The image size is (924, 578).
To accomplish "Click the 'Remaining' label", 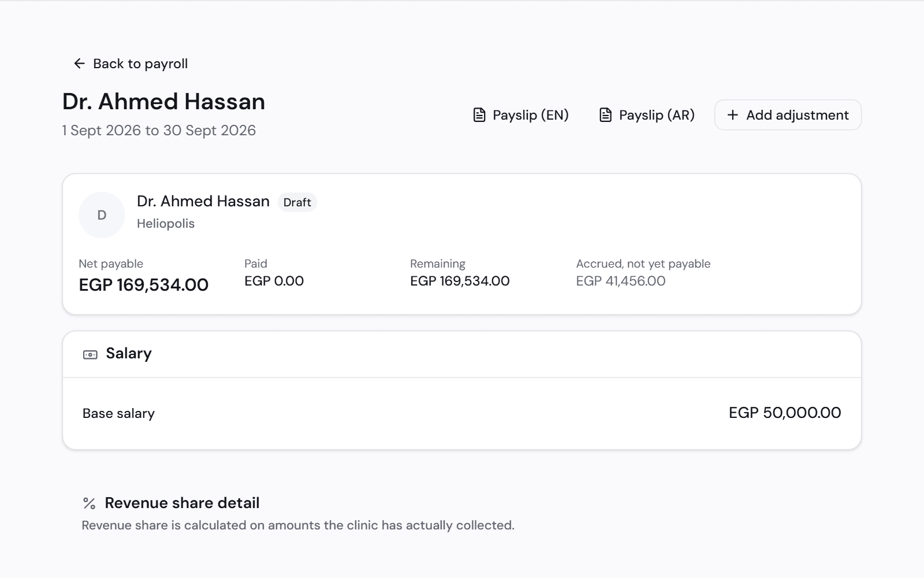I will tap(438, 264).
